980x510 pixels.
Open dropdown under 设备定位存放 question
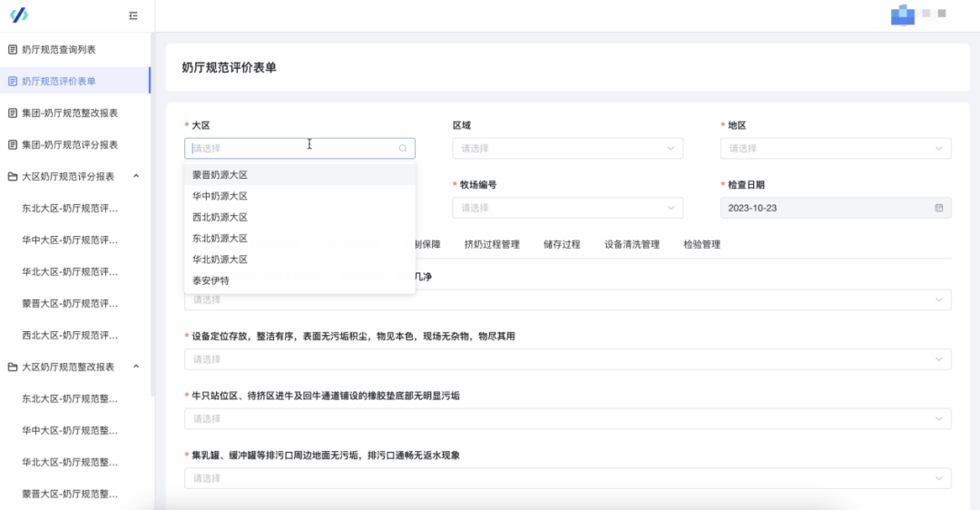[567, 359]
